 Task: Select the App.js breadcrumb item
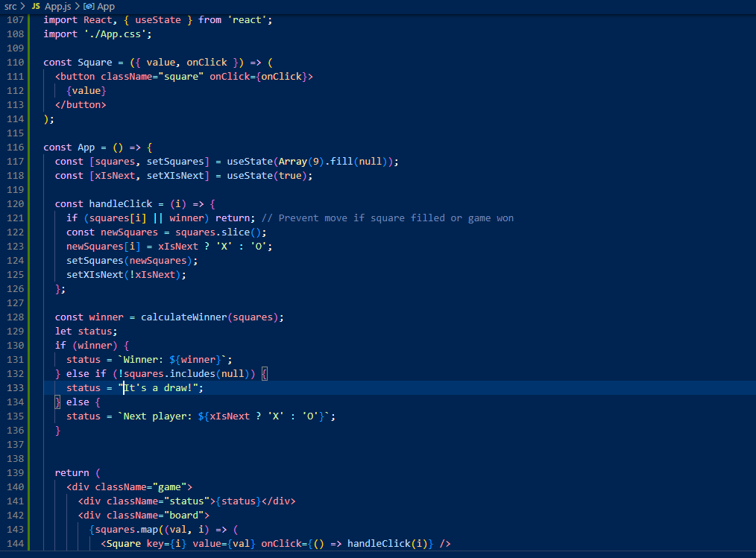58,6
